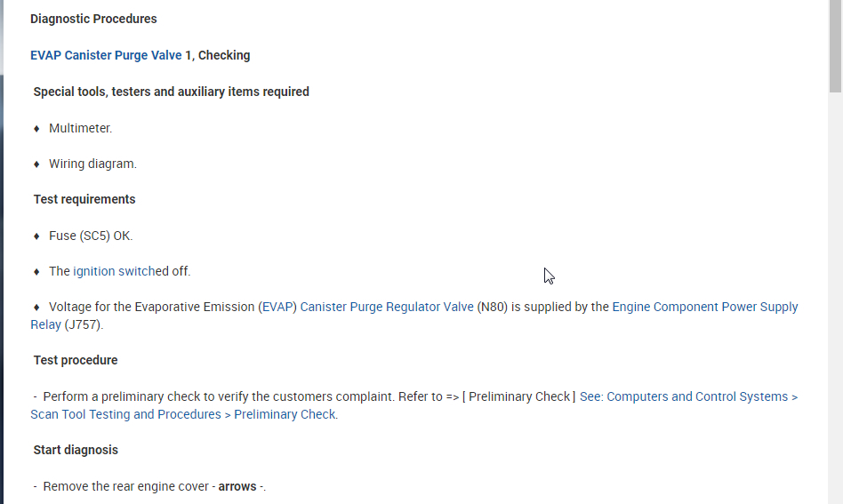843x504 pixels.
Task: Click the Test procedure heading
Action: pyautogui.click(x=76, y=360)
